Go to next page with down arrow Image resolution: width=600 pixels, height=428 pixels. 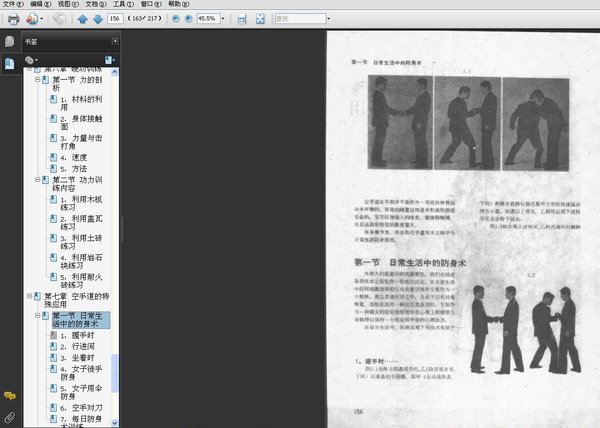98,19
